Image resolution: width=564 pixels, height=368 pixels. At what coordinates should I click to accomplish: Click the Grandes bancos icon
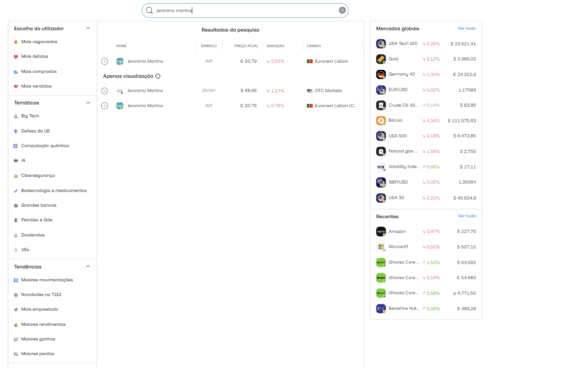15,205
